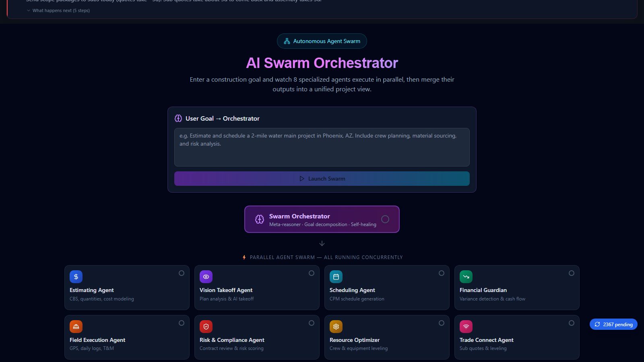Click the Field Execution Agent hard hat icon
Image resolution: width=644 pixels, height=362 pixels.
point(76,327)
